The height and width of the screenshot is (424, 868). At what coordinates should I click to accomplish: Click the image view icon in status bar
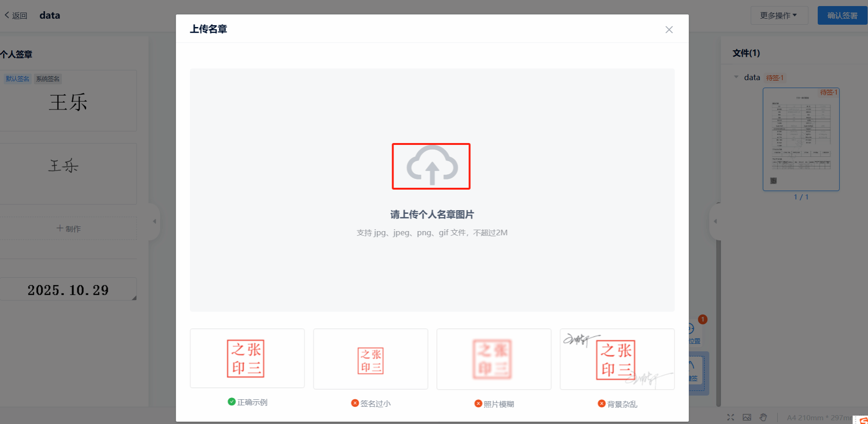pos(747,417)
